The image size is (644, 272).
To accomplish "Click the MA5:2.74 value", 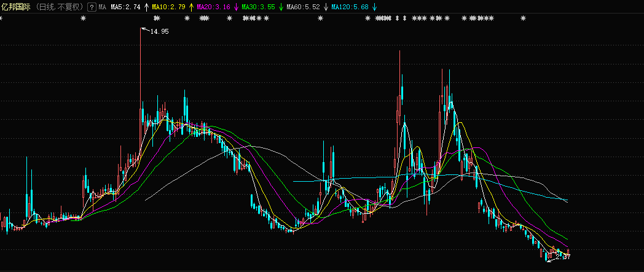I will tap(125, 7).
